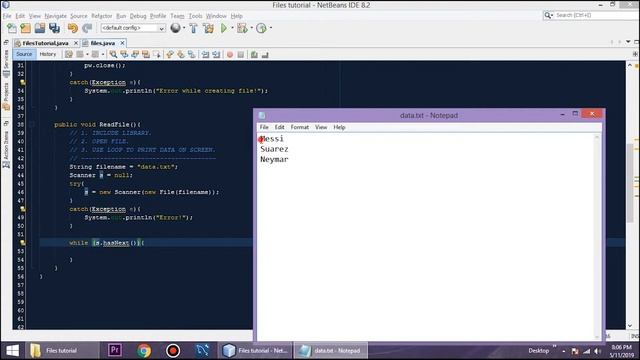Click the Find Selection magnifier icon
640x360 pixels.
tap(113, 54)
